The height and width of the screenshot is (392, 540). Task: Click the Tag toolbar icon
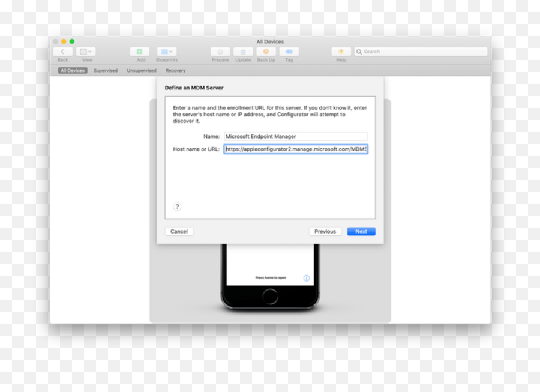(x=289, y=52)
